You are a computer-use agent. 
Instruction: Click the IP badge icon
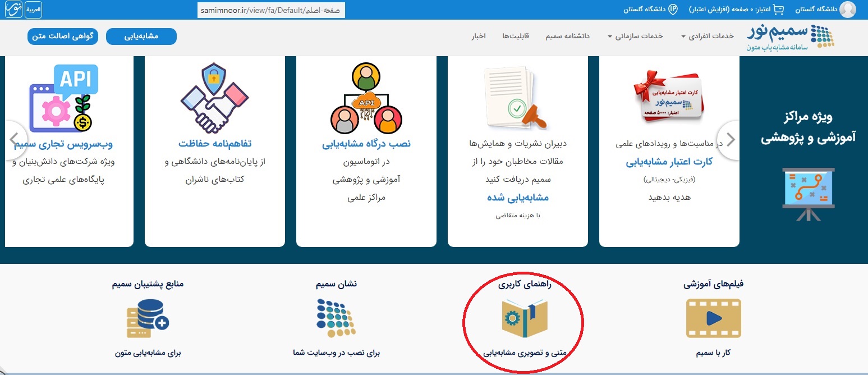pos(673,10)
